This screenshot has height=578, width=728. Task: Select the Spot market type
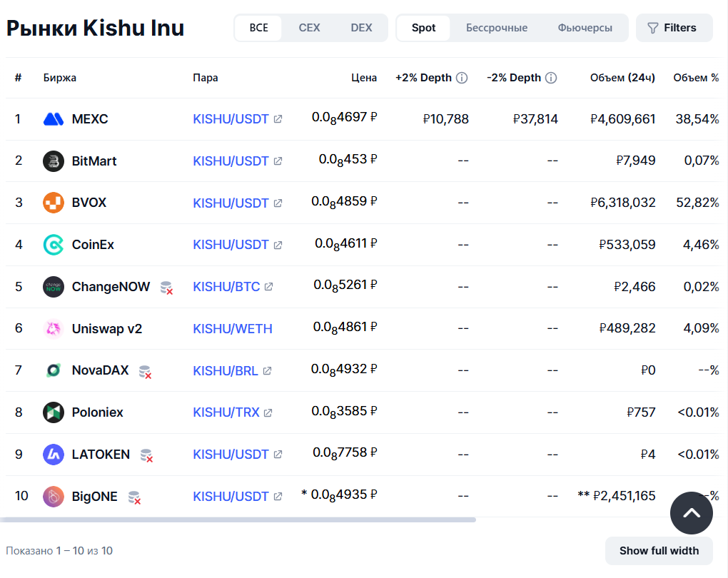[423, 28]
